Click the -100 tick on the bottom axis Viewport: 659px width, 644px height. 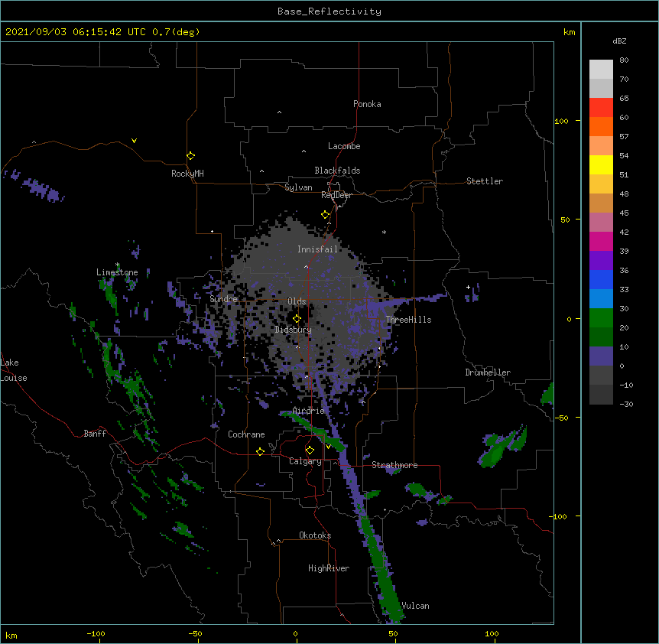coord(96,633)
